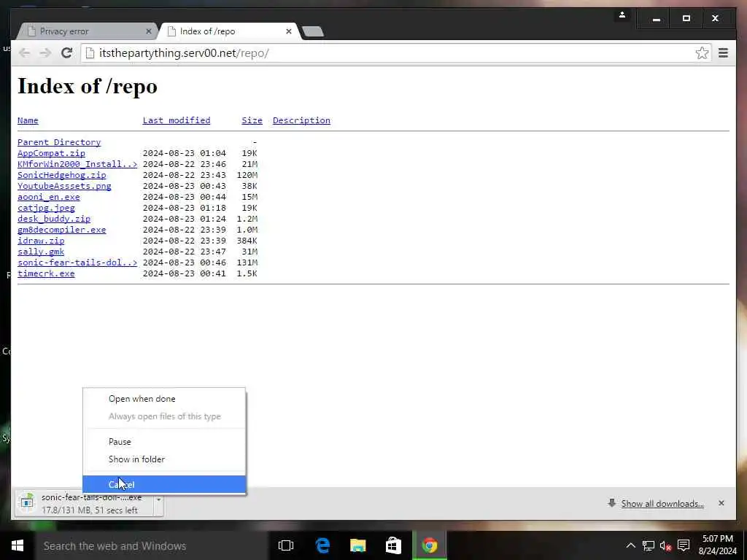This screenshot has width=747, height=560.
Task: Sort listing by Last modified column
Action: click(x=177, y=120)
